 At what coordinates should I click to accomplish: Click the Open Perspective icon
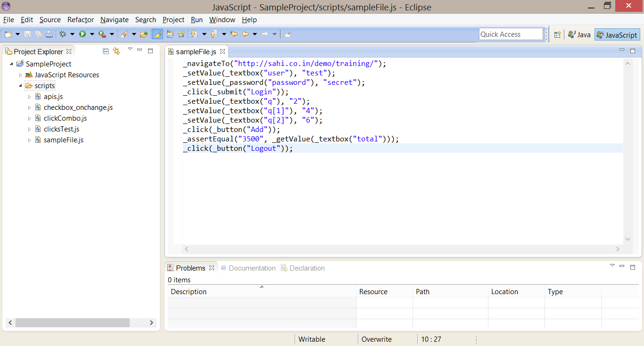[557, 34]
